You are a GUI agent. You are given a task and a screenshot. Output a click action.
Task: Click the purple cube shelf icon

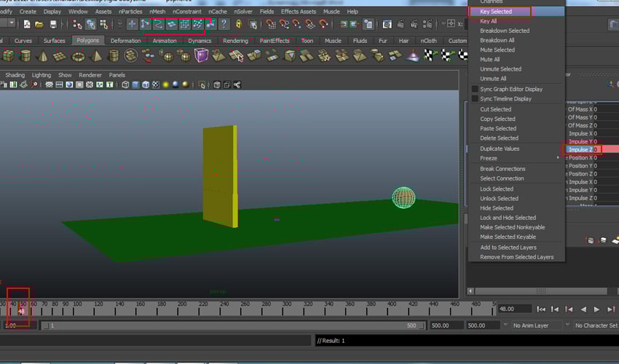coord(202,56)
